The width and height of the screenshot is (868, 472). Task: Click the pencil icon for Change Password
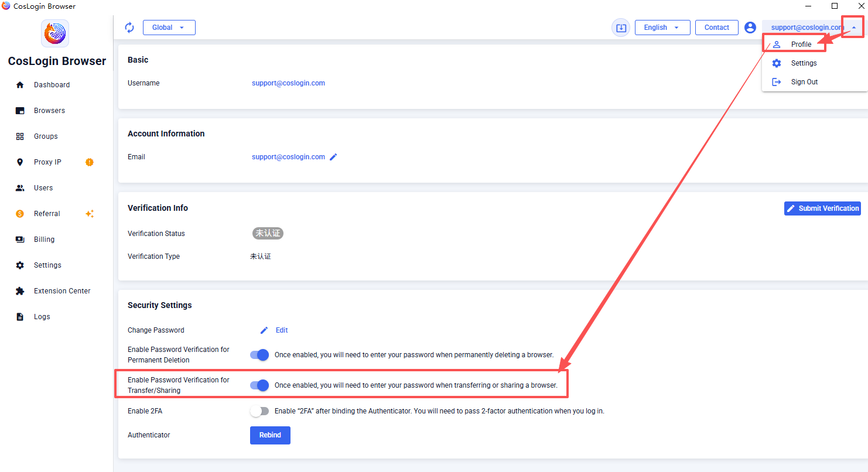click(264, 330)
